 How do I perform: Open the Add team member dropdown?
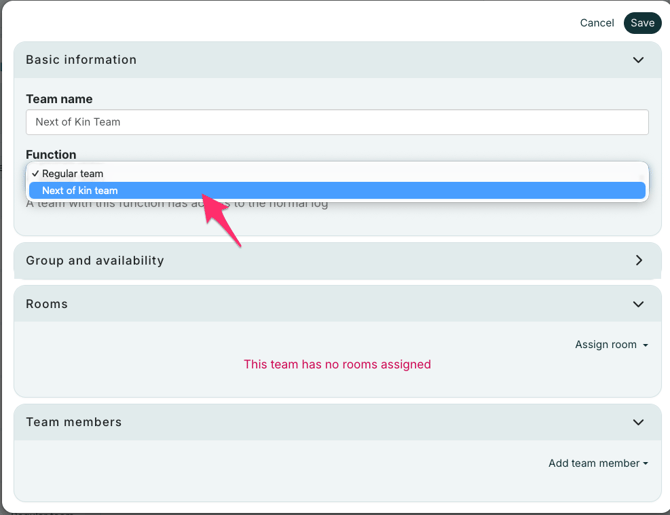click(x=594, y=464)
